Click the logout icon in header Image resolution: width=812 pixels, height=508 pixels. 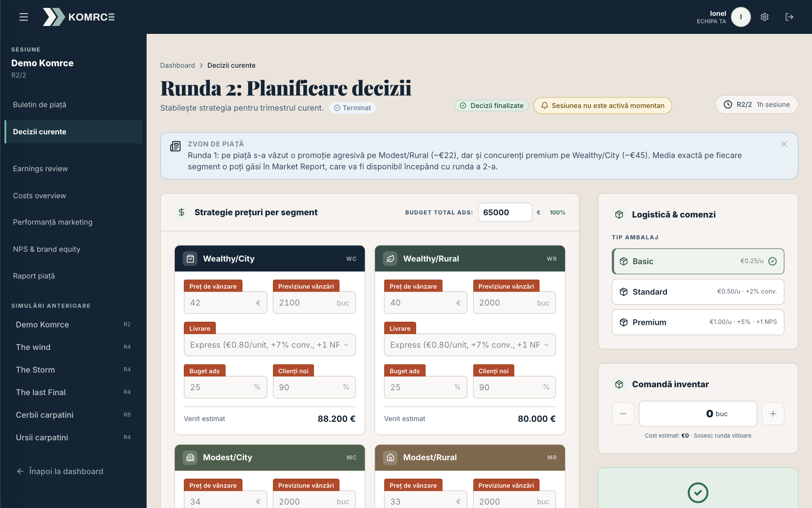(x=789, y=17)
